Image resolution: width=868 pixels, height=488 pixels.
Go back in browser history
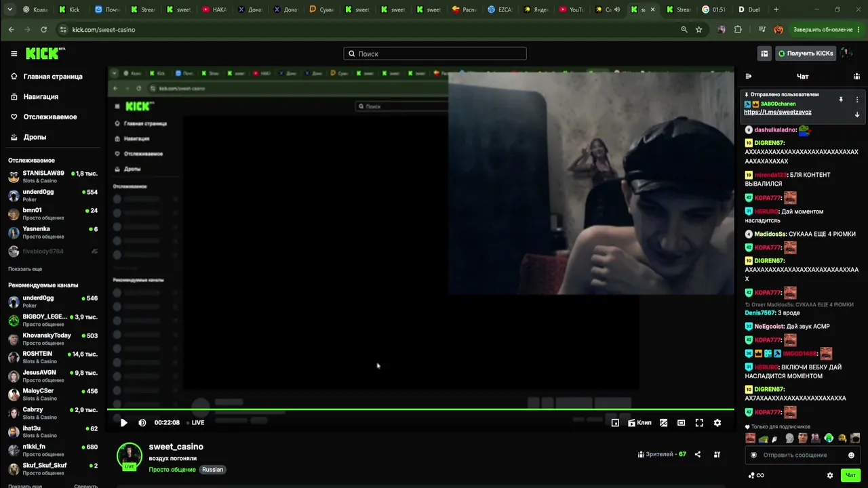tap(12, 30)
